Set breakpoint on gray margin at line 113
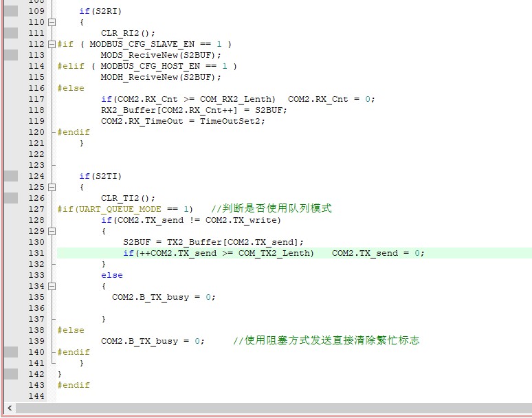Viewport: 532px width, 418px height. coord(11,55)
